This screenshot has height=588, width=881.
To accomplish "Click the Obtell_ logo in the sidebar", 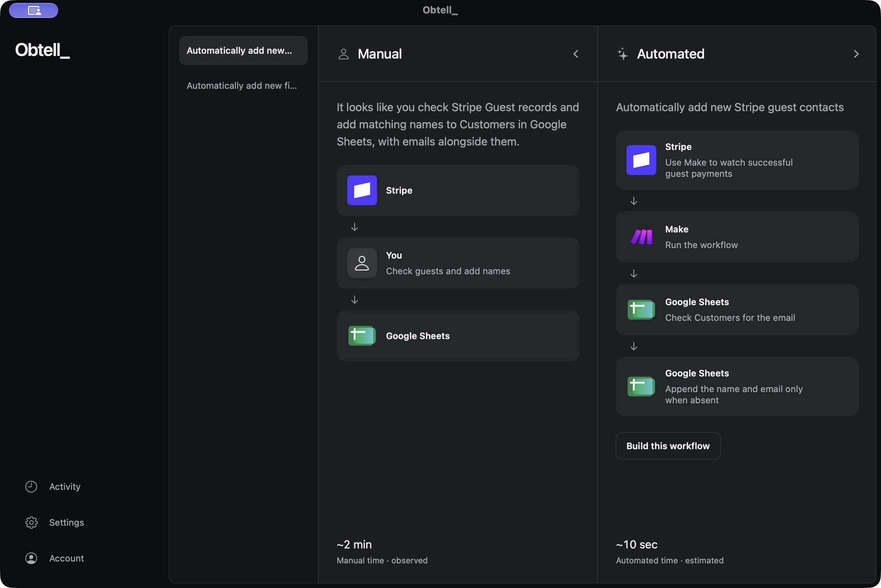I will [43, 50].
